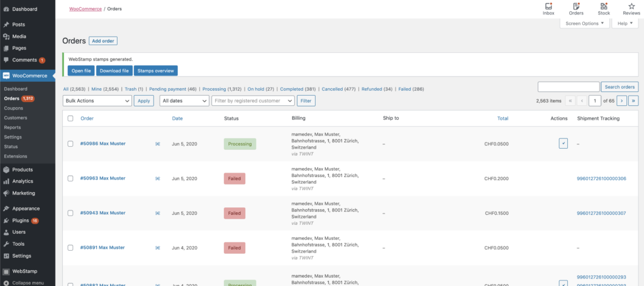Click the WebStamp icon in the sidebar
This screenshot has width=644, height=286.
(6, 271)
